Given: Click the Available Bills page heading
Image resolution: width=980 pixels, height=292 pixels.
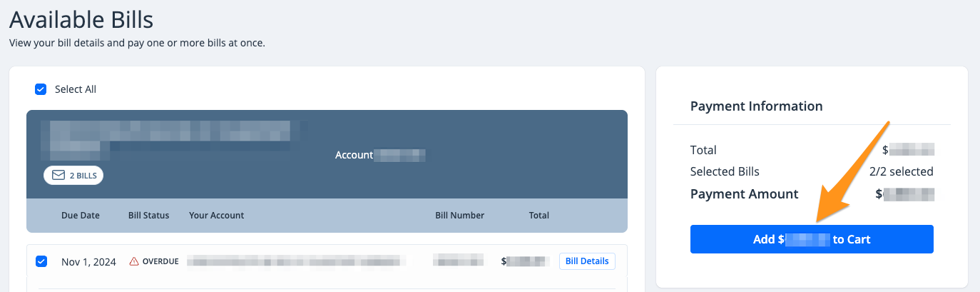Looking at the screenshot, I should pos(81,19).
